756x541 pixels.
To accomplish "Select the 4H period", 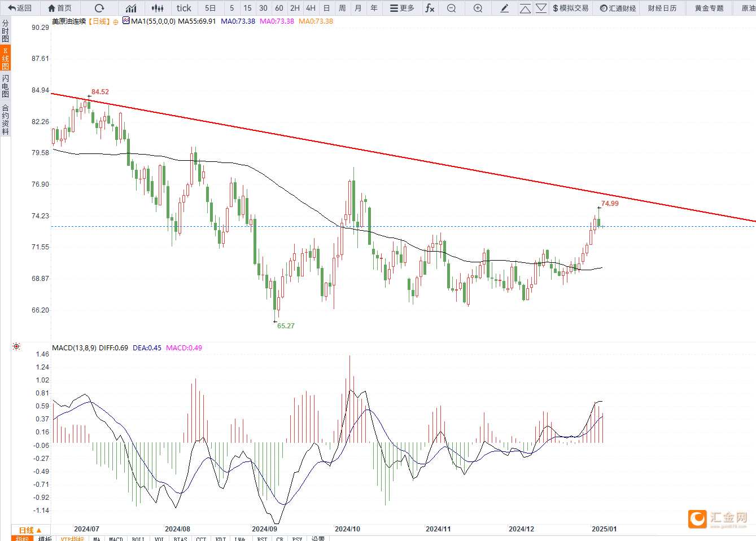I will coord(311,8).
